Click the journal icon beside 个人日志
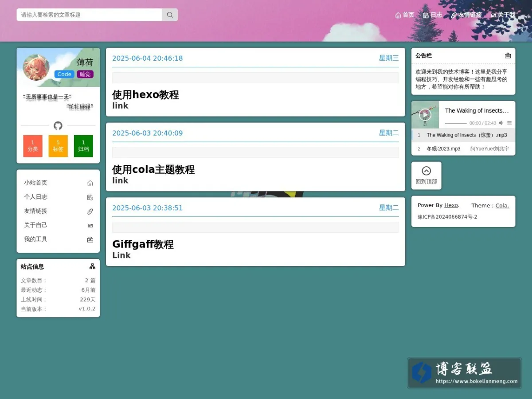 [90, 197]
